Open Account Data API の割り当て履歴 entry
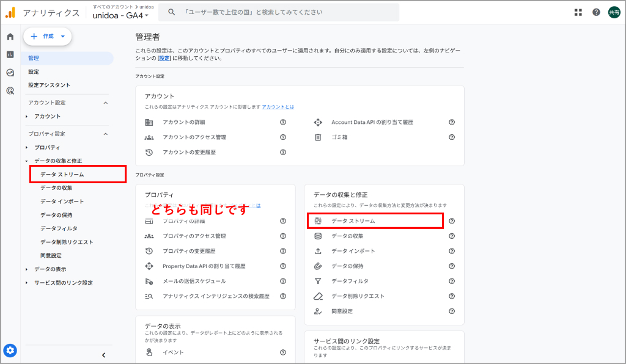Image resolution: width=626 pixels, height=364 pixels. coord(372,122)
